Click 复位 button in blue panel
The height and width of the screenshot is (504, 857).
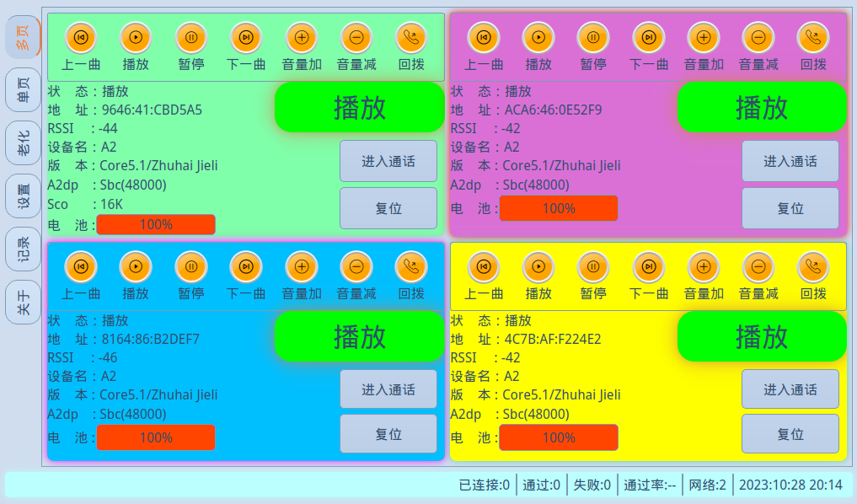(388, 434)
